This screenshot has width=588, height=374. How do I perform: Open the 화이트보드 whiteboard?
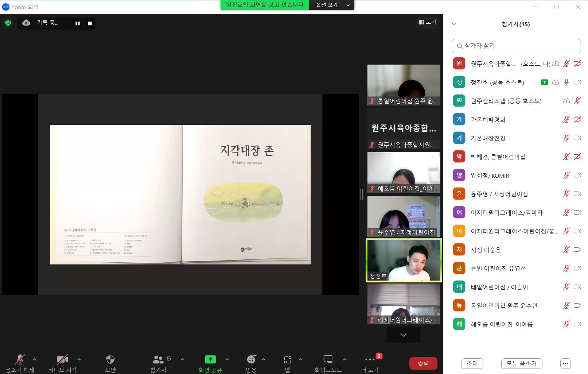pos(328,363)
